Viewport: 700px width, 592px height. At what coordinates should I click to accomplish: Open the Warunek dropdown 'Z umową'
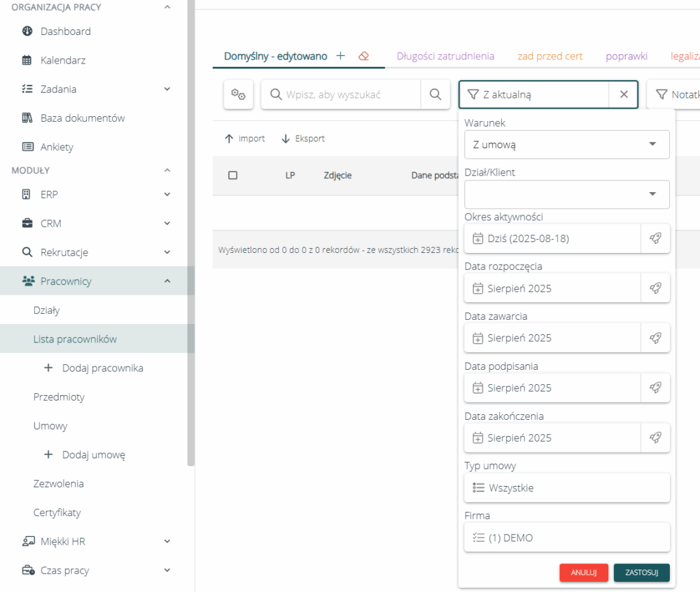pyautogui.click(x=566, y=144)
